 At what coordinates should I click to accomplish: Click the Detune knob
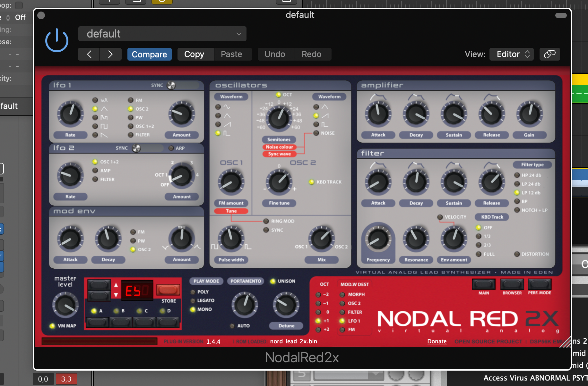click(286, 304)
